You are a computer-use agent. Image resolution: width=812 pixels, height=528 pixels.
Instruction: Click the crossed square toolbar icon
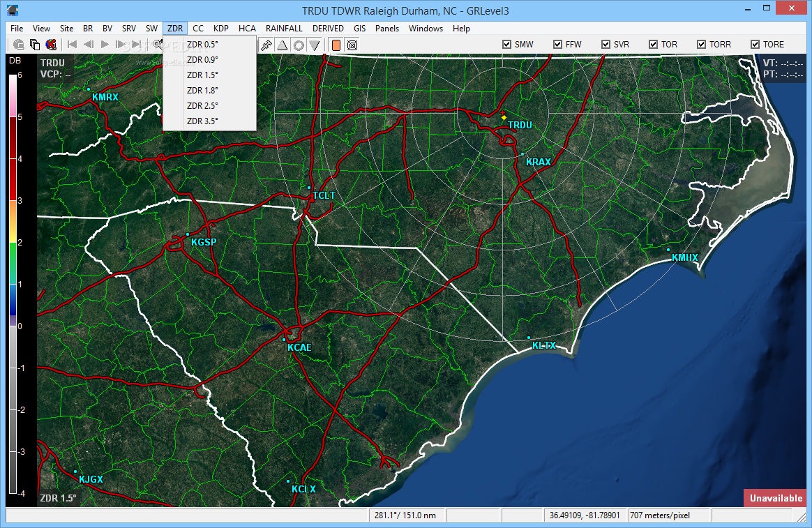352,45
